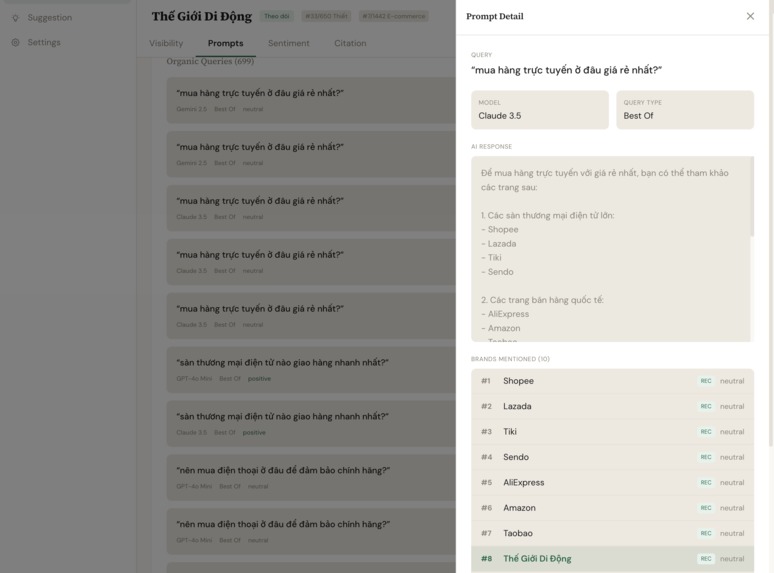This screenshot has width=774, height=573.
Task: Click the REC badge in Sendo row
Action: tap(706, 458)
